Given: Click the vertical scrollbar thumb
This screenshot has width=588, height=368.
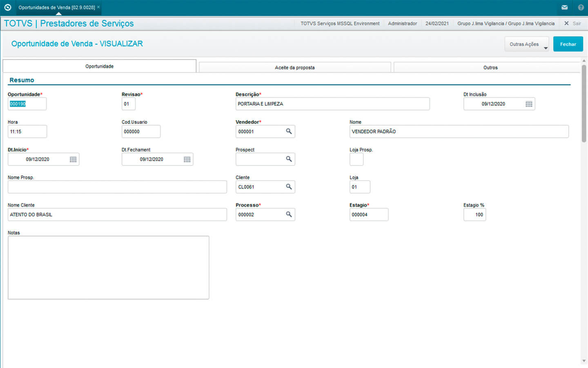Looking at the screenshot, I should click(584, 103).
